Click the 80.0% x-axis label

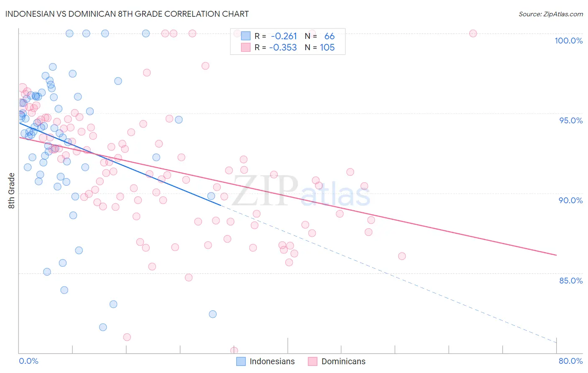pyautogui.click(x=570, y=361)
